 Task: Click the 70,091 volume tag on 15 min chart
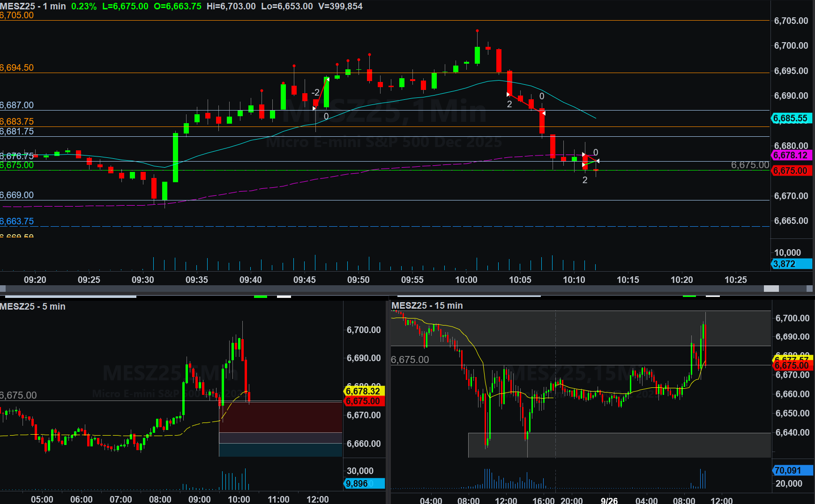point(791,470)
